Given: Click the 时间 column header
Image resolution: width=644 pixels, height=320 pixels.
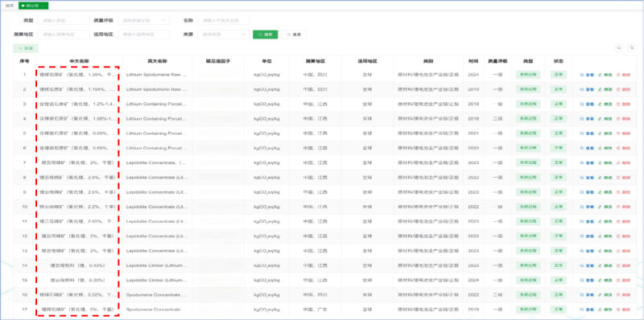Looking at the screenshot, I should click(x=473, y=61).
